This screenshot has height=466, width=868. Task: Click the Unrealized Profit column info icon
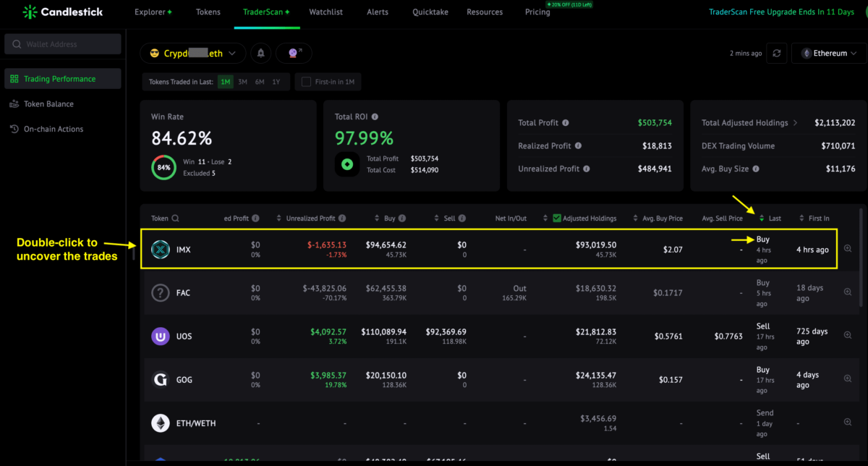pyautogui.click(x=342, y=219)
